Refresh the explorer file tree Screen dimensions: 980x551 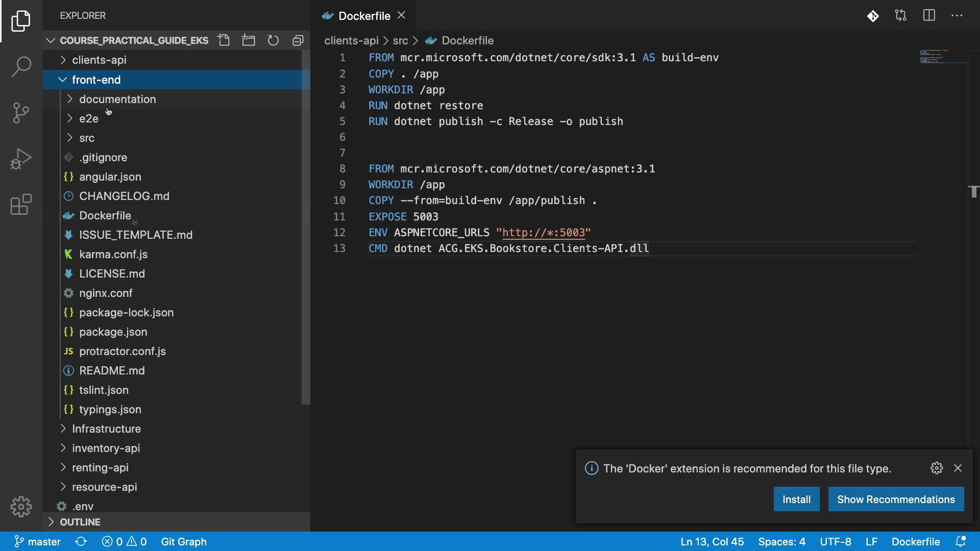coord(273,40)
